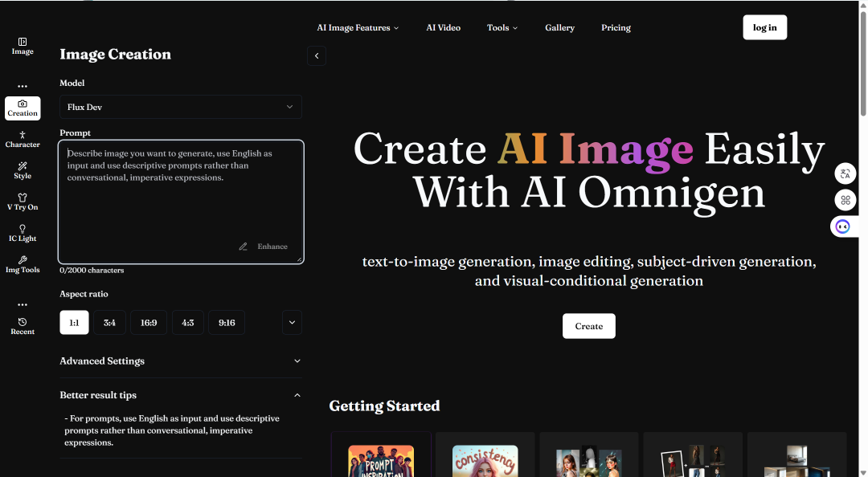Open AI Image Features menu

[x=358, y=27]
